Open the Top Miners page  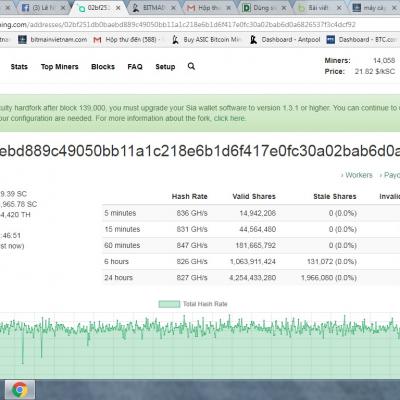pos(60,67)
